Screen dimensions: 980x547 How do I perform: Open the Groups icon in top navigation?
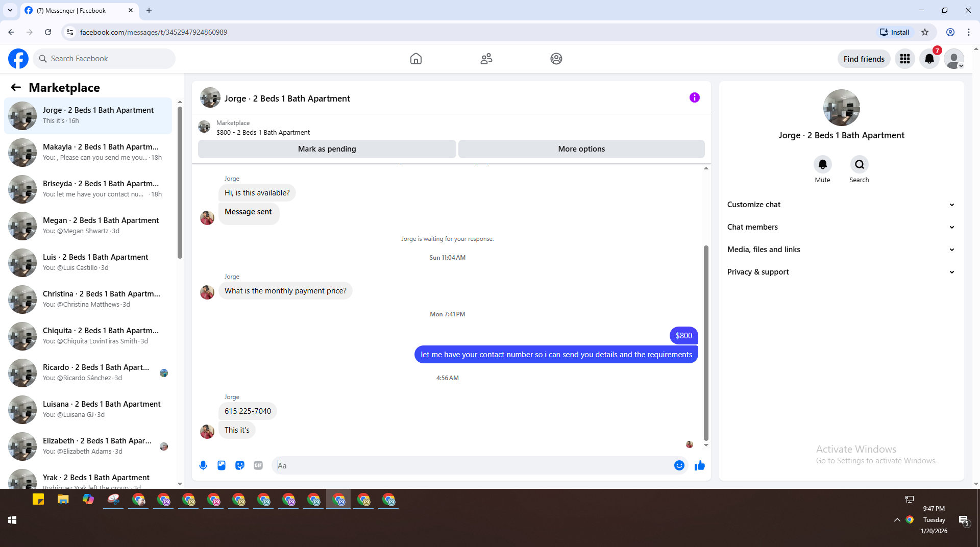pyautogui.click(x=556, y=59)
